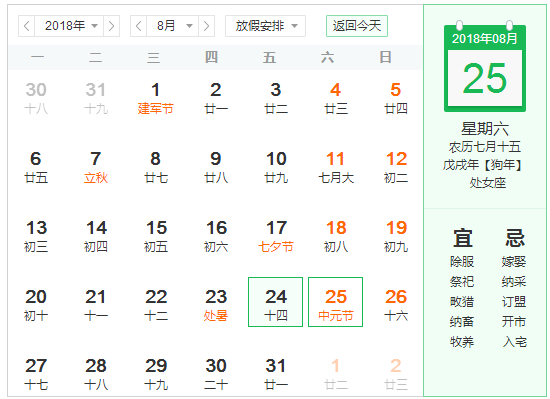Select Saturday August 4

coord(336,98)
